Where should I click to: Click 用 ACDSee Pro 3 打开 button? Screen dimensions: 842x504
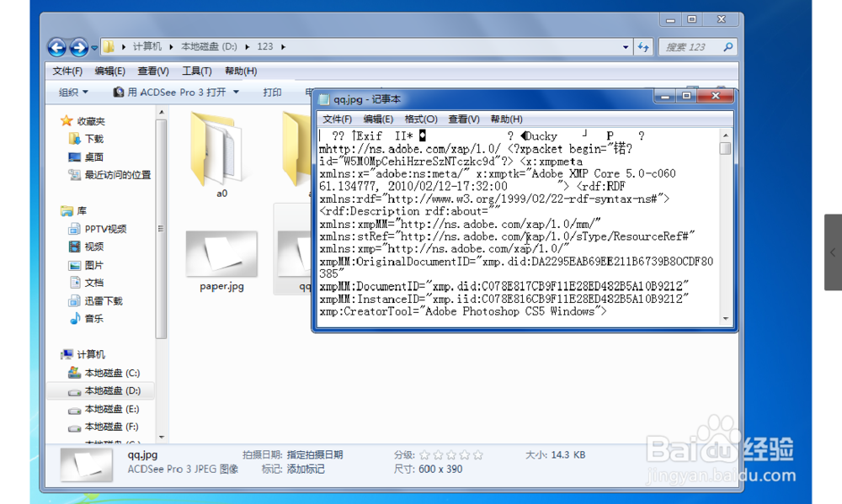coord(170,93)
